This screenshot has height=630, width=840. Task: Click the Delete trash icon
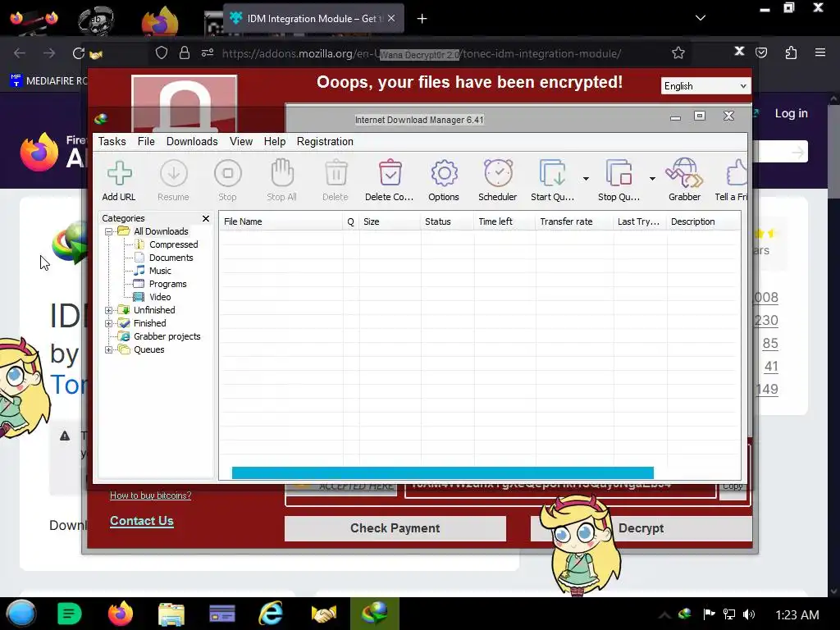point(336,173)
